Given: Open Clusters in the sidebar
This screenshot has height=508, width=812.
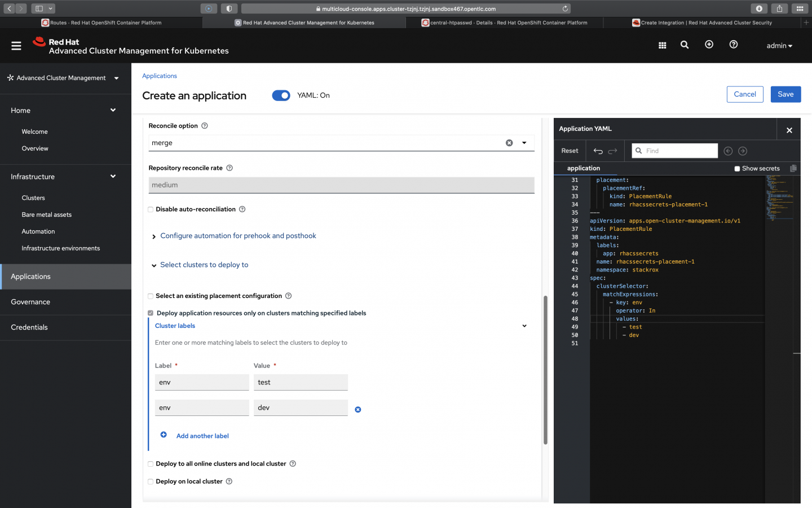Looking at the screenshot, I should tap(33, 198).
